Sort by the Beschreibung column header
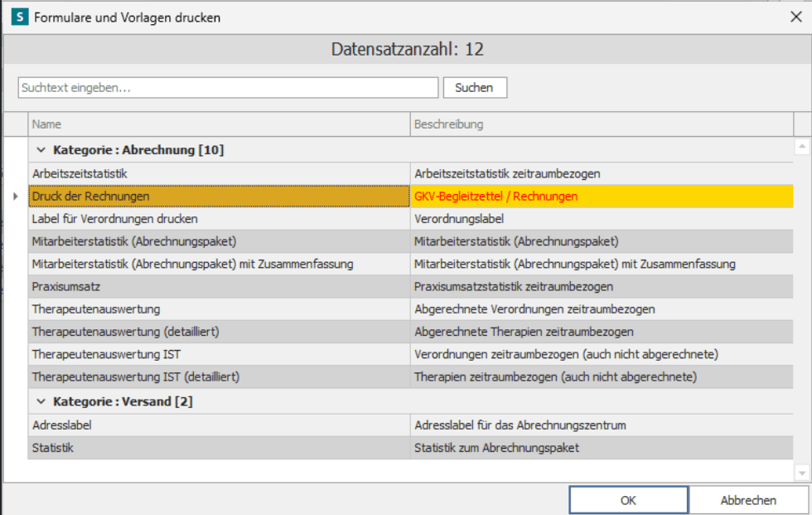812x515 pixels. (x=602, y=124)
